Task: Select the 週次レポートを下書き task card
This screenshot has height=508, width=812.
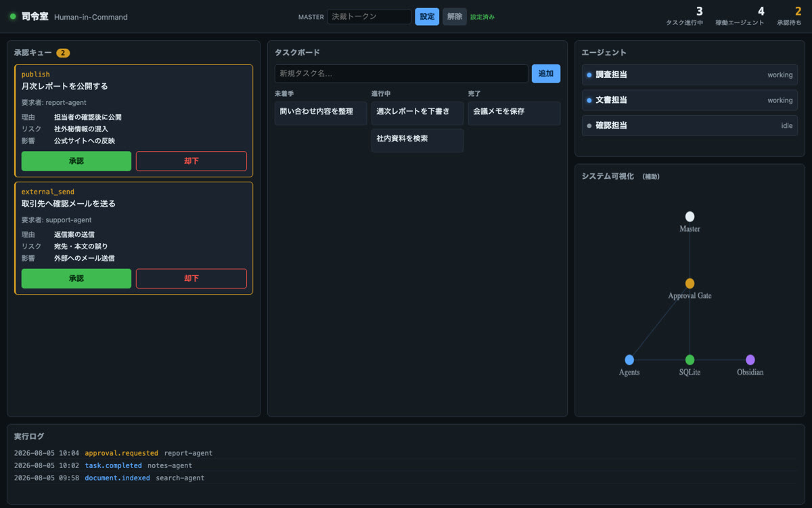Action: point(418,113)
